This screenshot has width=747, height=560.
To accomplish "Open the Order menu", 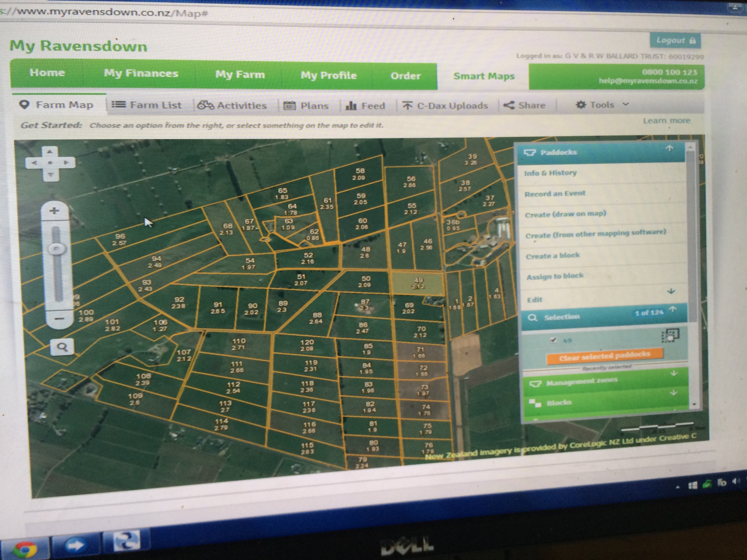I will pyautogui.click(x=405, y=76).
